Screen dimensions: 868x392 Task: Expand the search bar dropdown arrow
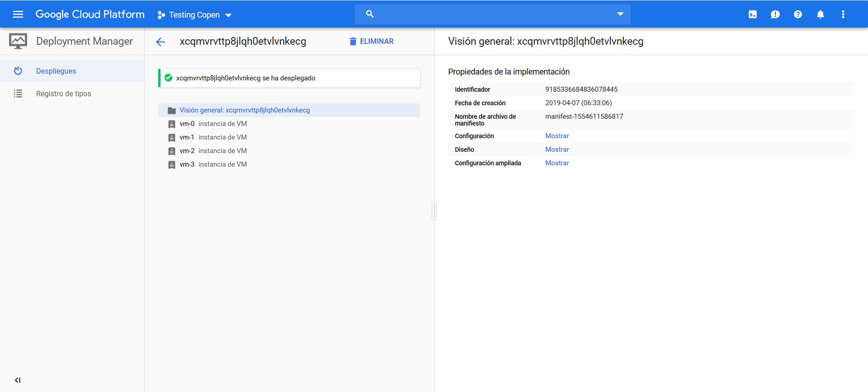620,14
